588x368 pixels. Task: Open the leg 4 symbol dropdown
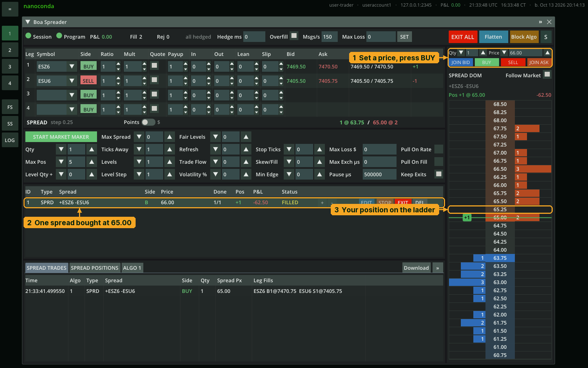(x=72, y=110)
